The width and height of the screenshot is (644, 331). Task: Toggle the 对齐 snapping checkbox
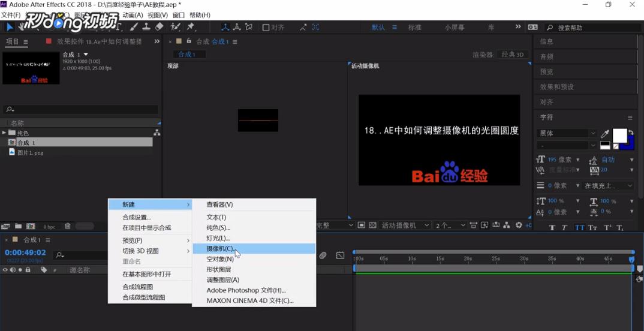point(266,28)
